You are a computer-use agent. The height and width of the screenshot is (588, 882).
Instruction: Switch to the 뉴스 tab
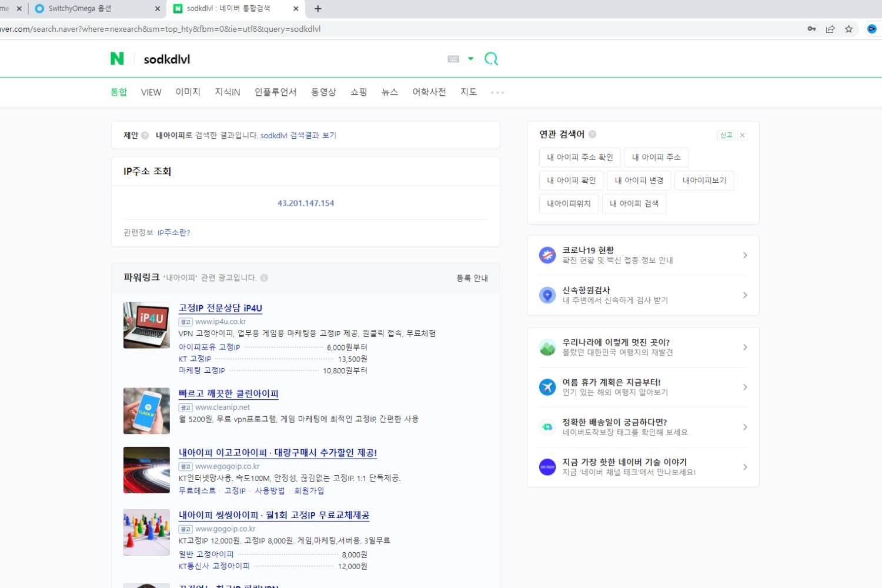[389, 92]
